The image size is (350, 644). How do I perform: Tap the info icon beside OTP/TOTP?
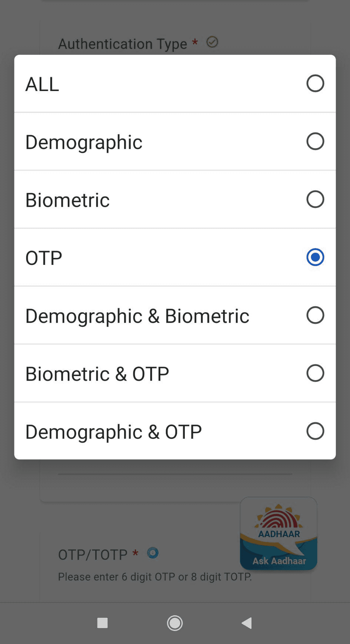pyautogui.click(x=153, y=553)
